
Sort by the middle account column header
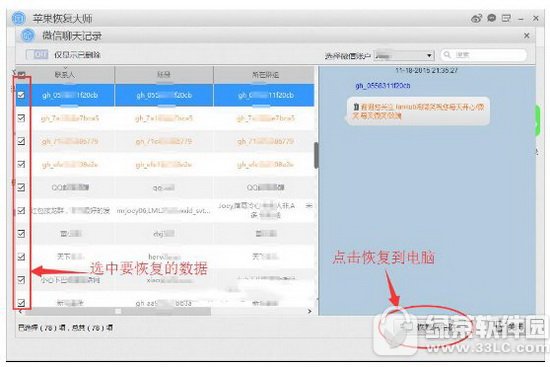point(164,75)
